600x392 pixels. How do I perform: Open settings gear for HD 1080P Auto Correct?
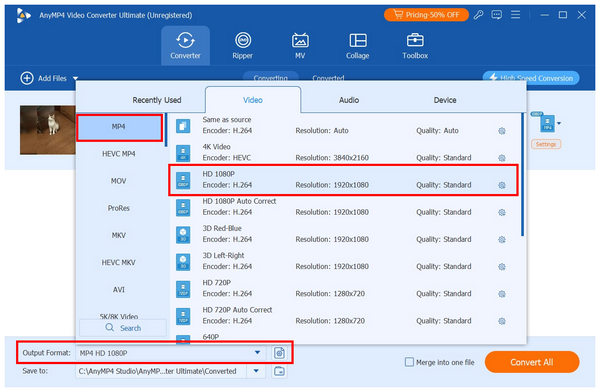pos(502,212)
